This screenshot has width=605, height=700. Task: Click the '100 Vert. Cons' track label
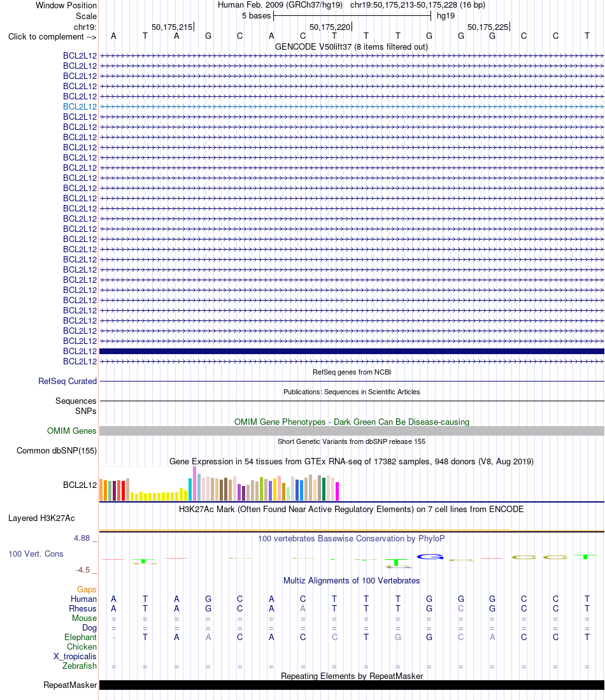coord(36,554)
